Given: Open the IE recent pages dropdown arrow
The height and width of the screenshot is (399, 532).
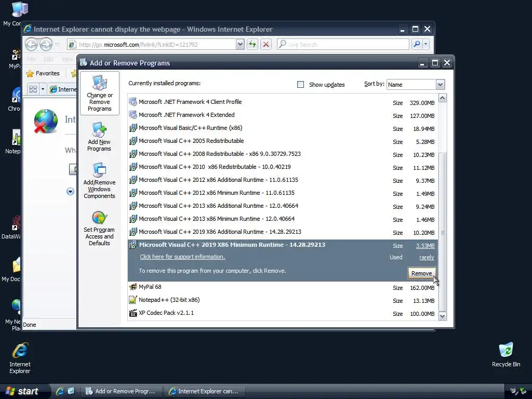Looking at the screenshot, I should click(57, 45).
